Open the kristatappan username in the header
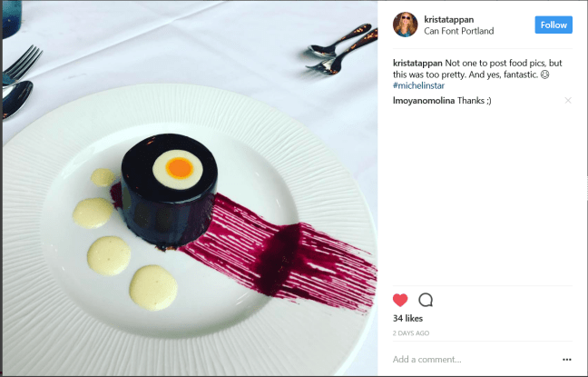The height and width of the screenshot is (377, 588). click(x=449, y=19)
